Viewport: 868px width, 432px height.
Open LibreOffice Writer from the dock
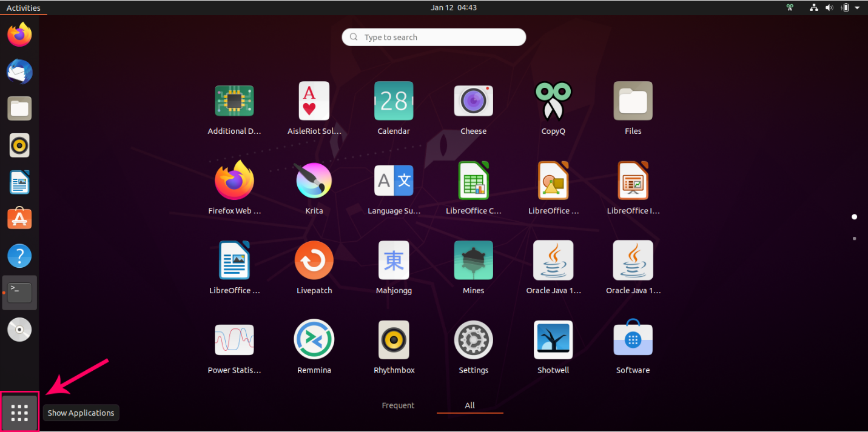coord(19,182)
